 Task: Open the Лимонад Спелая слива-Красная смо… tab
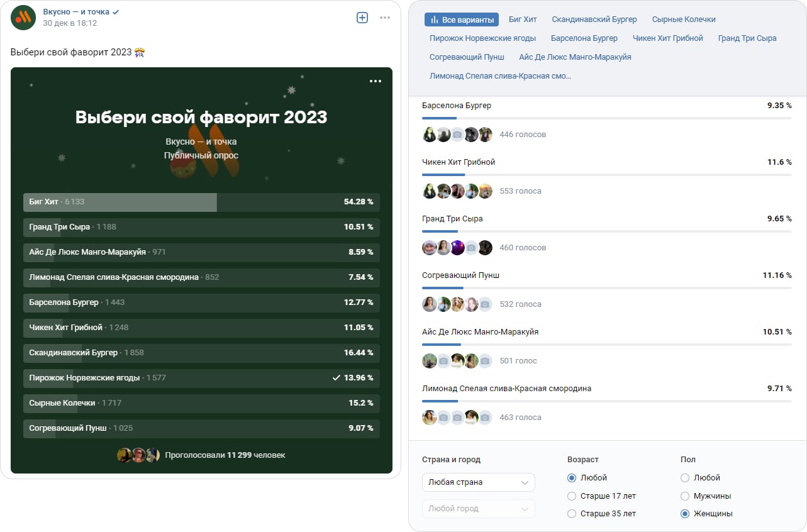(x=500, y=76)
